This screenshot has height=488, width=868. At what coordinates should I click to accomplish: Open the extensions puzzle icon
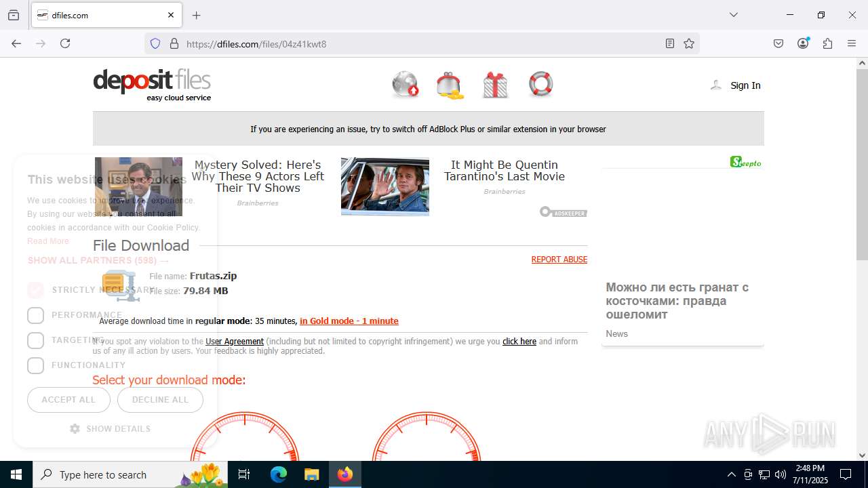click(827, 43)
